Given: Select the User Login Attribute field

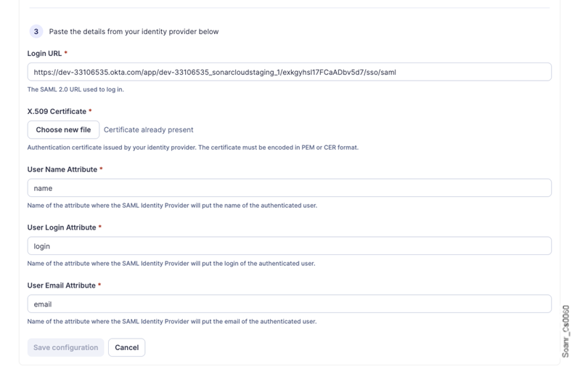Looking at the screenshot, I should pos(289,246).
